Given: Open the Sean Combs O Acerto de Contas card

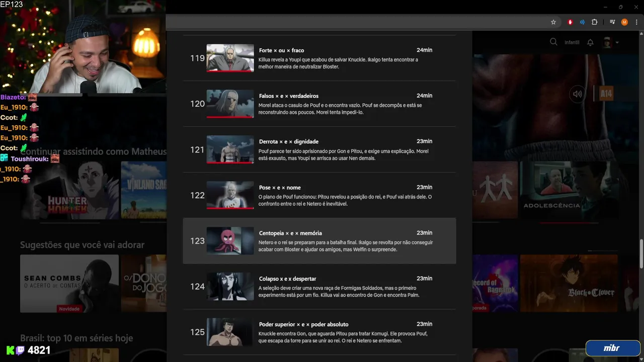Looking at the screenshot, I should coord(69,284).
